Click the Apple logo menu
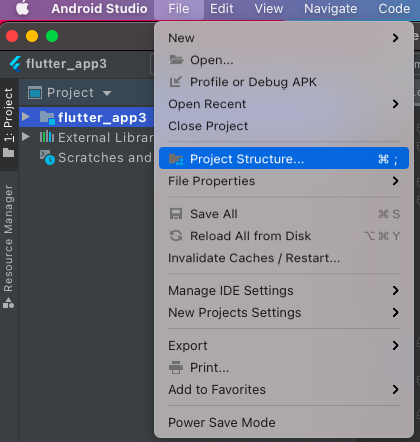Viewport: 420px width, 442px height. (x=22, y=8)
